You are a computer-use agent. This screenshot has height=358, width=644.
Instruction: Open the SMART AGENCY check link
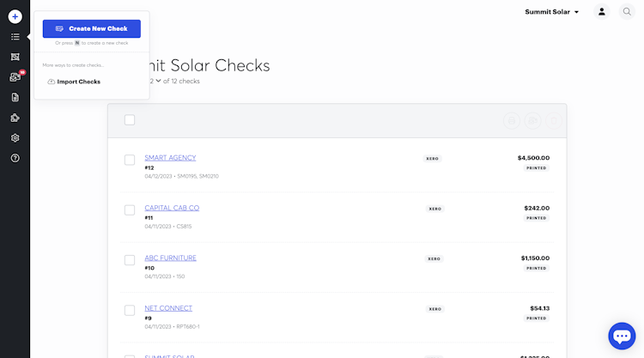tap(170, 158)
